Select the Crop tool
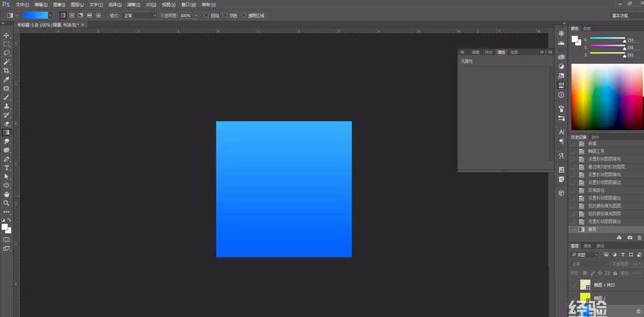This screenshot has height=317, width=644. (x=6, y=70)
